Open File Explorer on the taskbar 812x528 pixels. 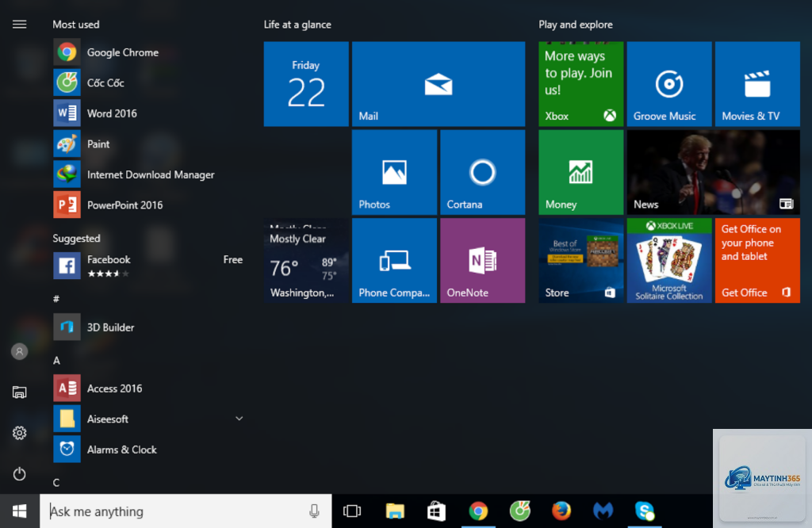pos(395,511)
